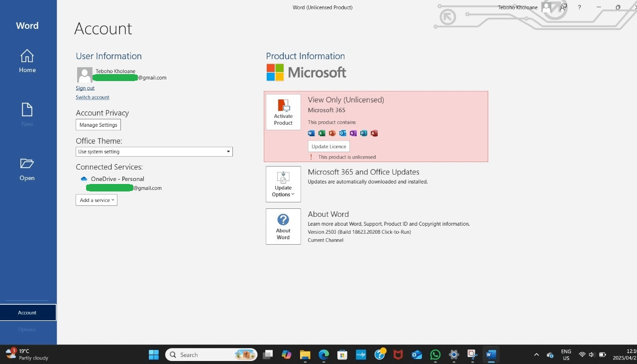The image size is (637, 364).
Task: Click the 'Current Channel' text
Action: coord(325,240)
